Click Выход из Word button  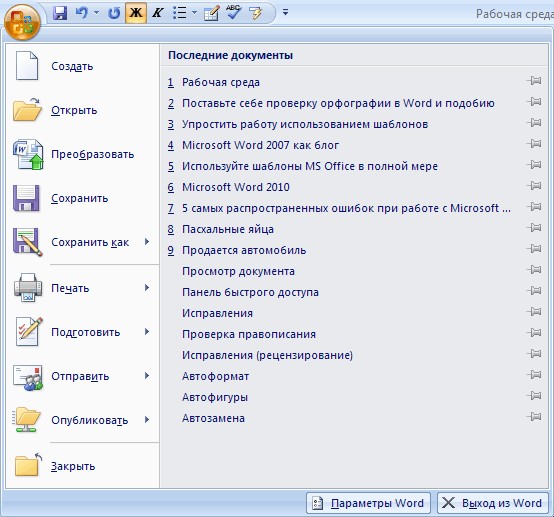click(493, 503)
